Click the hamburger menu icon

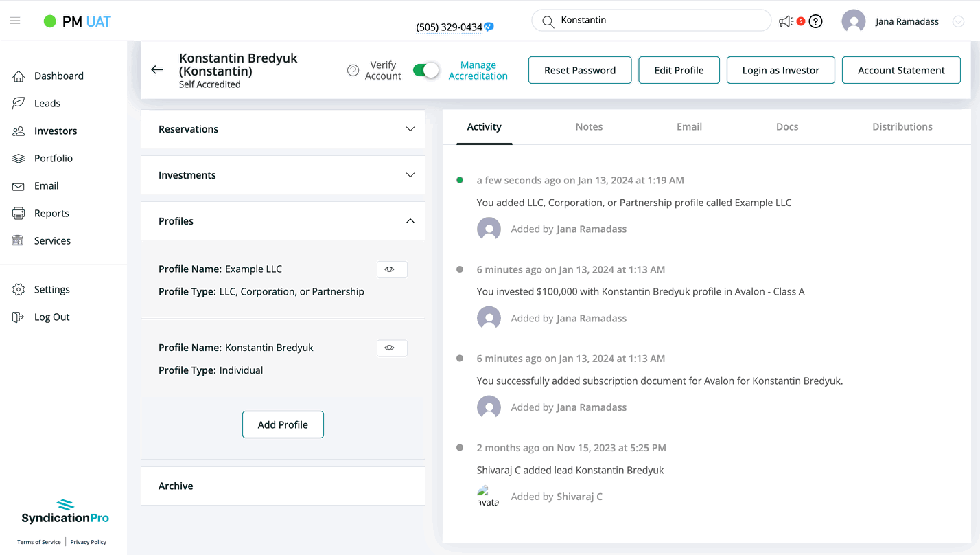[x=15, y=21]
